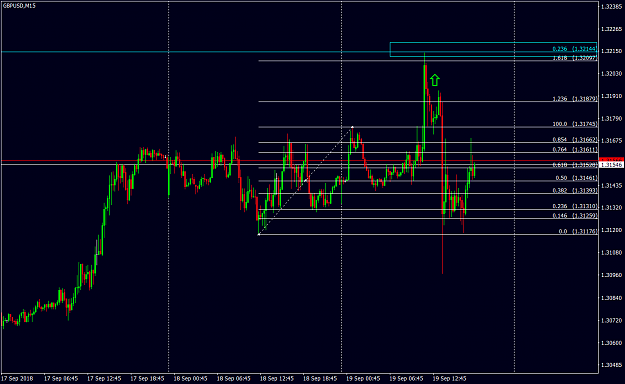Click the 18 Sep 06:45 time label
This screenshot has width=625, height=384.
point(234,378)
